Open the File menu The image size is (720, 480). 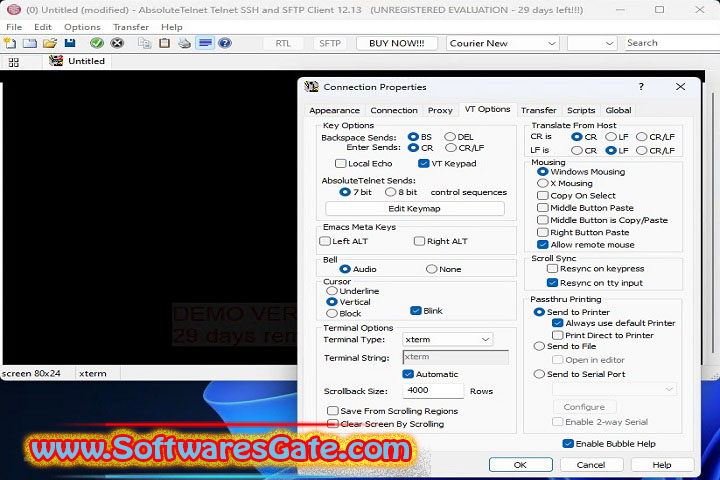click(x=14, y=27)
